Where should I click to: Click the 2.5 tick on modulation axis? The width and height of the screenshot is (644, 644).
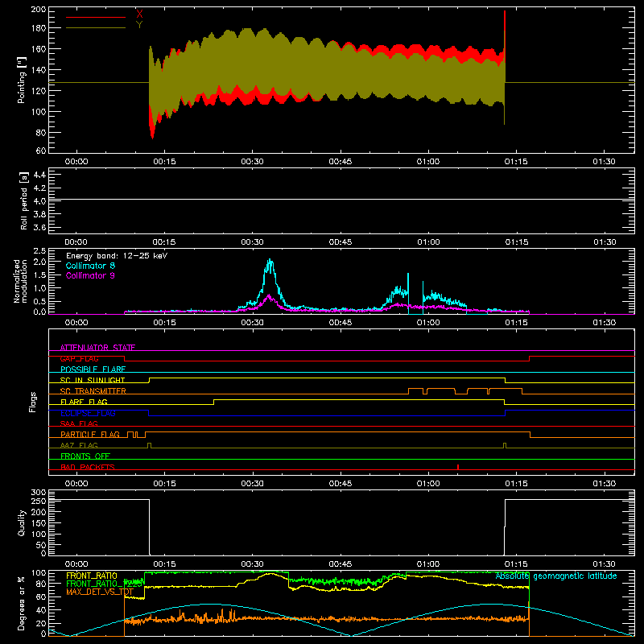pos(39,251)
